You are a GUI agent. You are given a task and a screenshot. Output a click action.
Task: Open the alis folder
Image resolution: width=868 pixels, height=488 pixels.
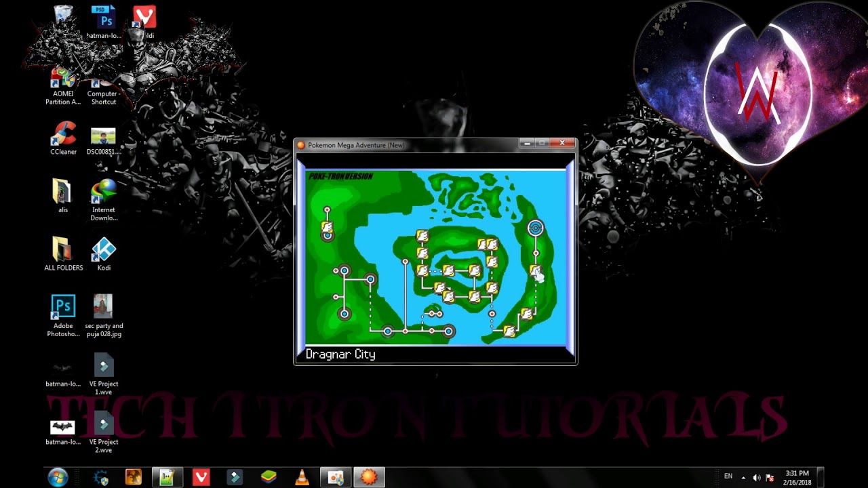click(62, 197)
